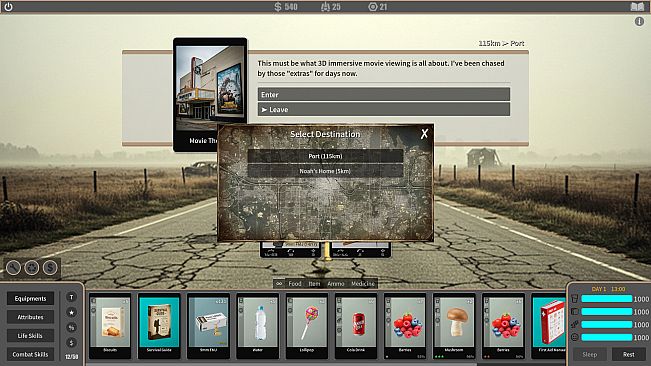
Task: Select the Survival Guide item card
Action: tap(159, 327)
